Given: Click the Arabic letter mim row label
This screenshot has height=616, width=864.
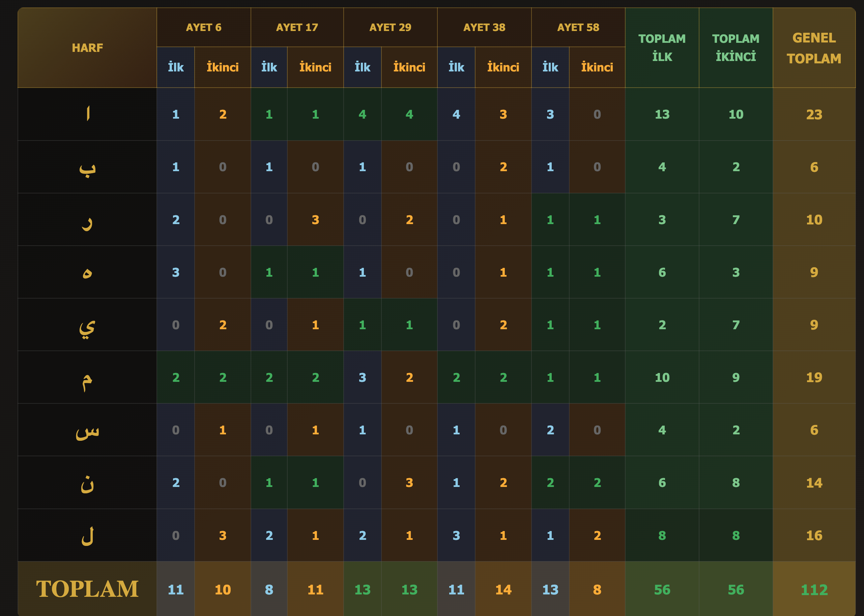Looking at the screenshot, I should pyautogui.click(x=87, y=377).
